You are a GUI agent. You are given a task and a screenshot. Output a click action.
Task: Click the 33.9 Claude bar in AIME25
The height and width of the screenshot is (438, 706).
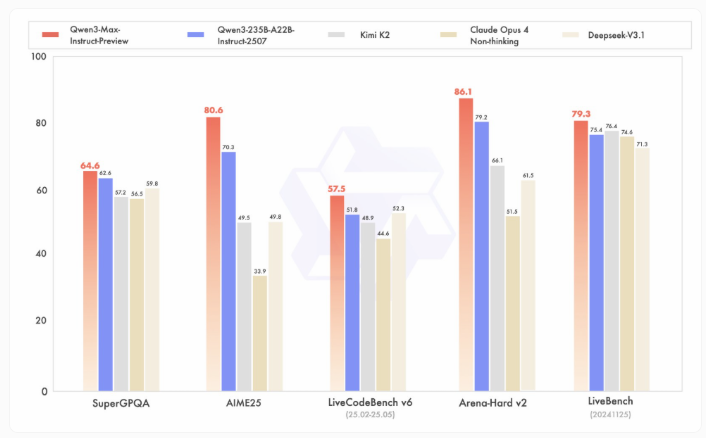[260, 333]
